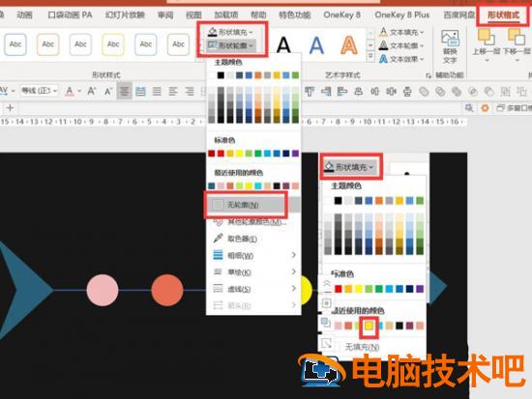Click the increase font size icon
532x399 pixels.
[91, 91]
